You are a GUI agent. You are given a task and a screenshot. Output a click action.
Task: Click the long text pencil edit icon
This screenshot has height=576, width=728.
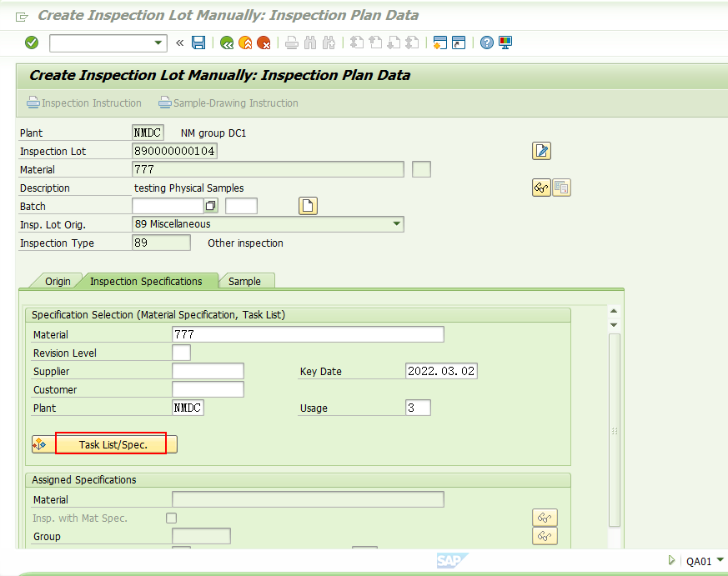click(x=541, y=151)
